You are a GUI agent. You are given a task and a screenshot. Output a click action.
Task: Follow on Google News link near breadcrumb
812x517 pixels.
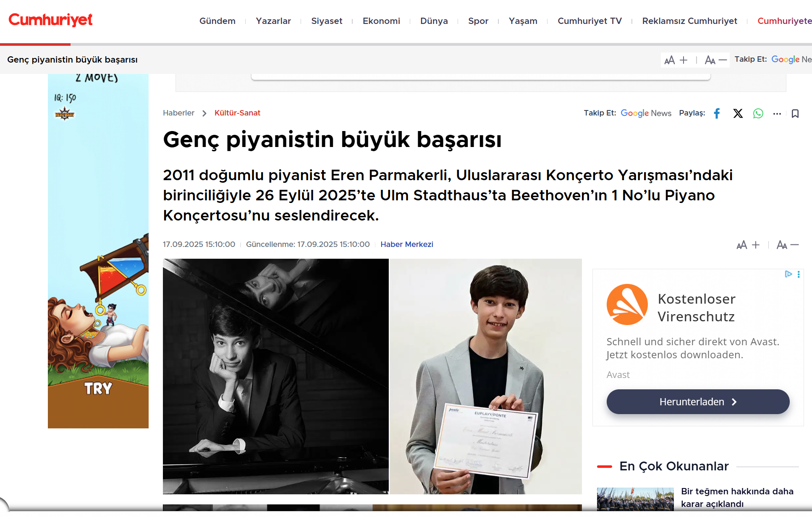646,113
